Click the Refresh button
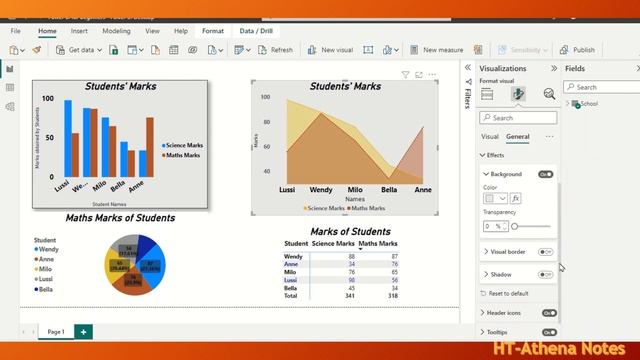This screenshot has height=360, width=640. click(x=276, y=50)
